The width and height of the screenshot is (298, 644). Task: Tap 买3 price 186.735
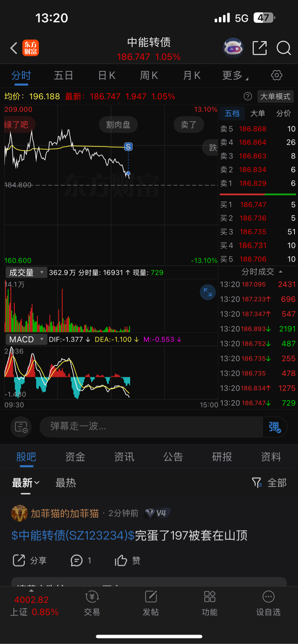coord(253,232)
